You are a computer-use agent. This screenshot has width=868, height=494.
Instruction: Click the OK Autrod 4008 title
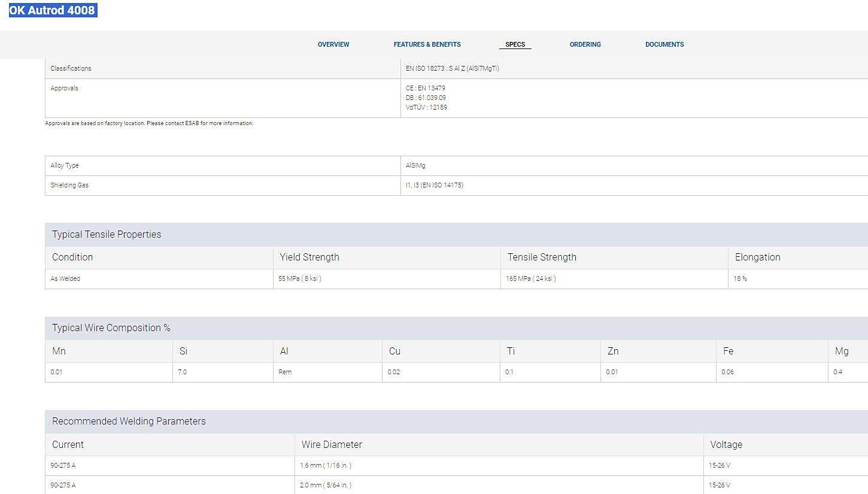pyautogui.click(x=53, y=10)
